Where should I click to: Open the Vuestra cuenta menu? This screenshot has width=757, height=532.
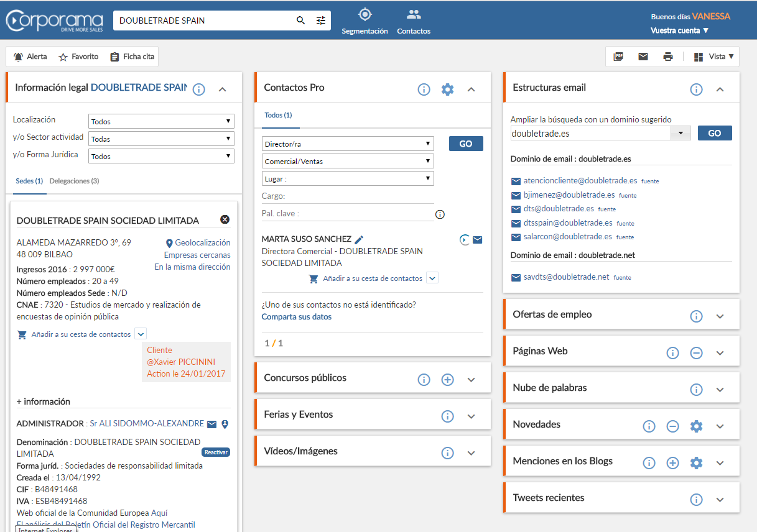tap(680, 30)
